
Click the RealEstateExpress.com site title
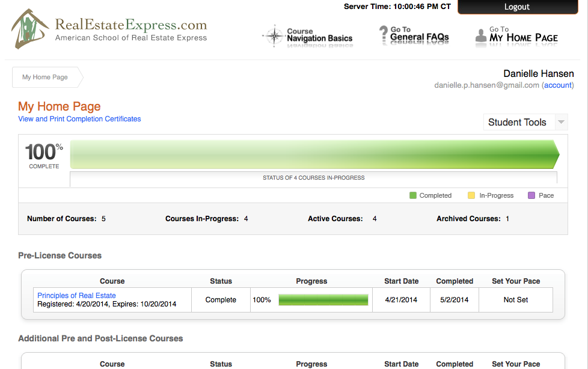131,25
